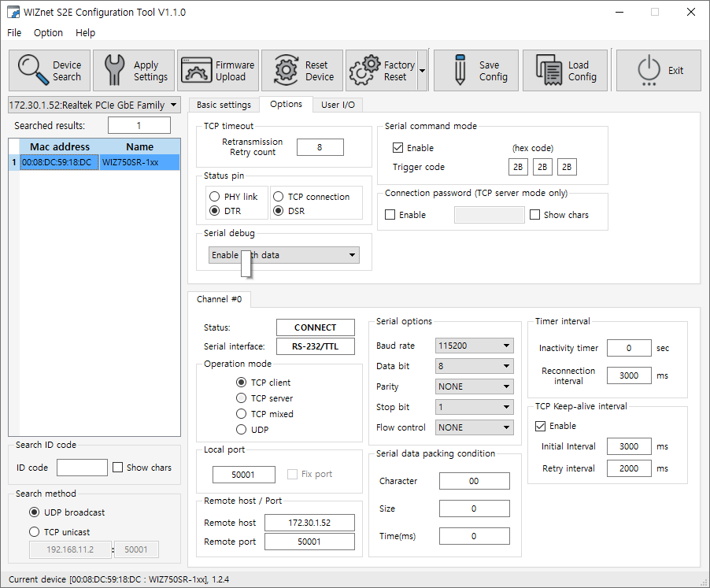This screenshot has height=588, width=710.
Task: Click the Factory Reset gears icon
Action: [x=365, y=70]
